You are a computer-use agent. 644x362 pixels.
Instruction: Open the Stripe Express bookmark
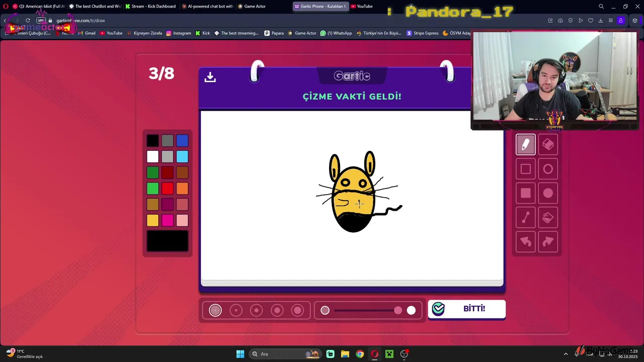[x=423, y=33]
